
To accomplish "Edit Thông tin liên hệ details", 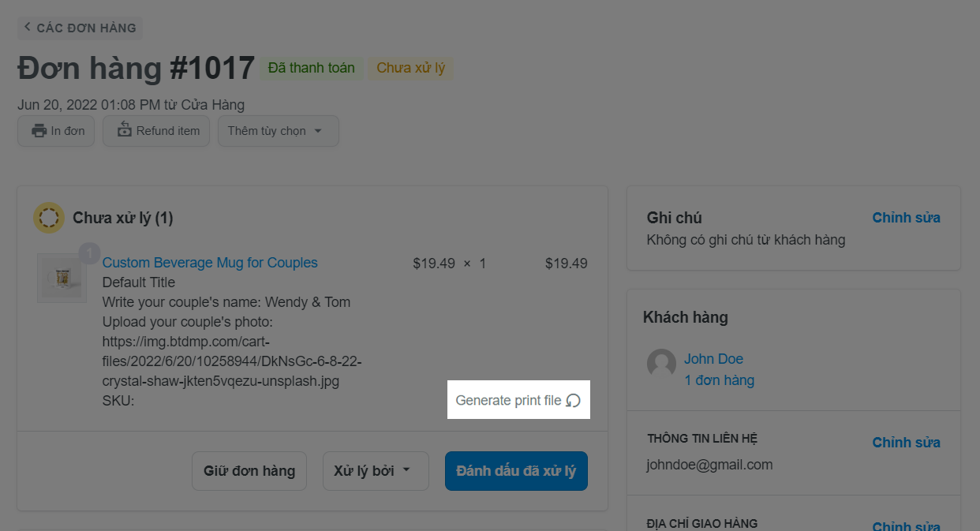I will coord(906,443).
